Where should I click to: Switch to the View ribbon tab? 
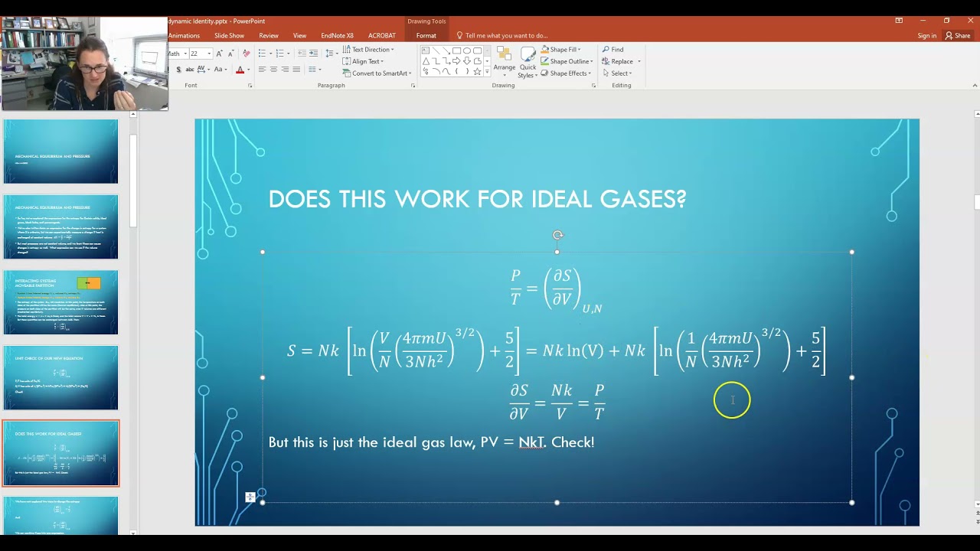point(299,36)
